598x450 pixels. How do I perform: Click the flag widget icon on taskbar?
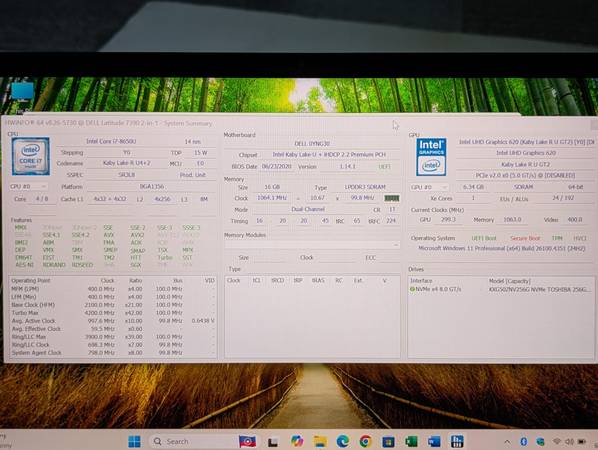[247, 442]
